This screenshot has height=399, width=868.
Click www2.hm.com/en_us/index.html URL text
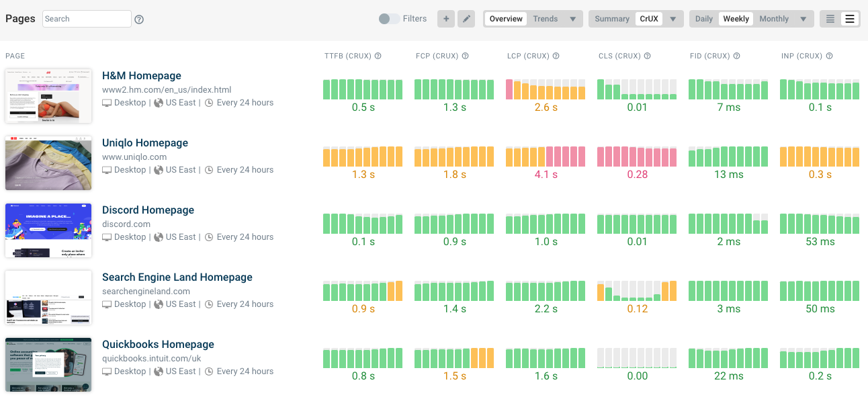coord(167,89)
